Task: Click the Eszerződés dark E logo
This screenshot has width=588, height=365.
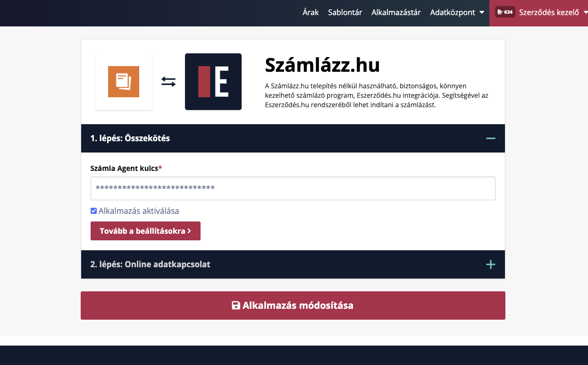Action: [213, 82]
